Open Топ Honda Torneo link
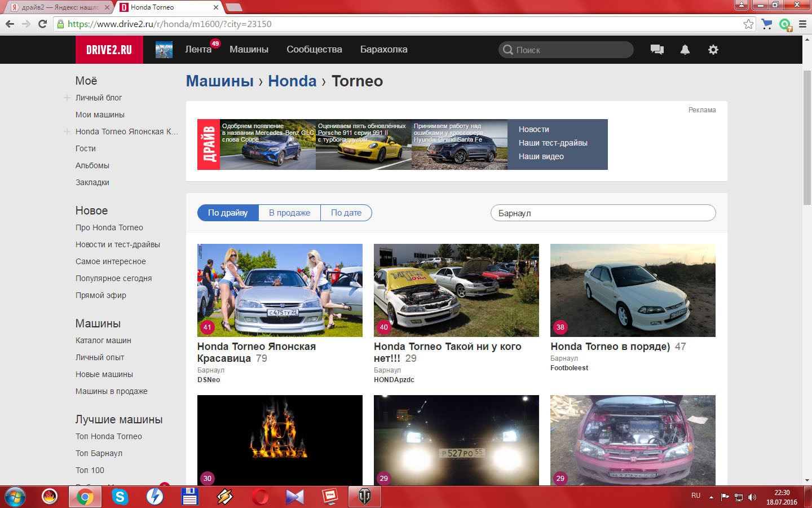This screenshot has height=508, width=812. (109, 436)
